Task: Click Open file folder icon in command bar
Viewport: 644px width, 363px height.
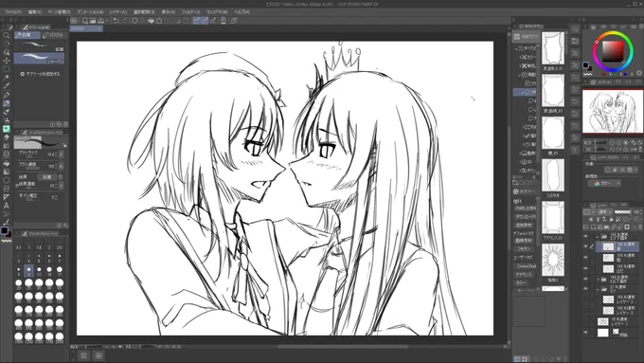Action: click(93, 20)
